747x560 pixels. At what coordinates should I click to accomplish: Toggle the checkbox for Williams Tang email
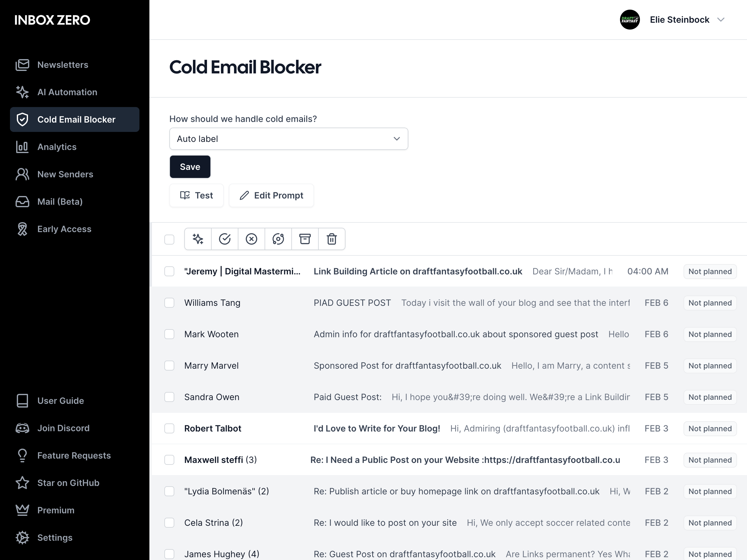point(169,302)
